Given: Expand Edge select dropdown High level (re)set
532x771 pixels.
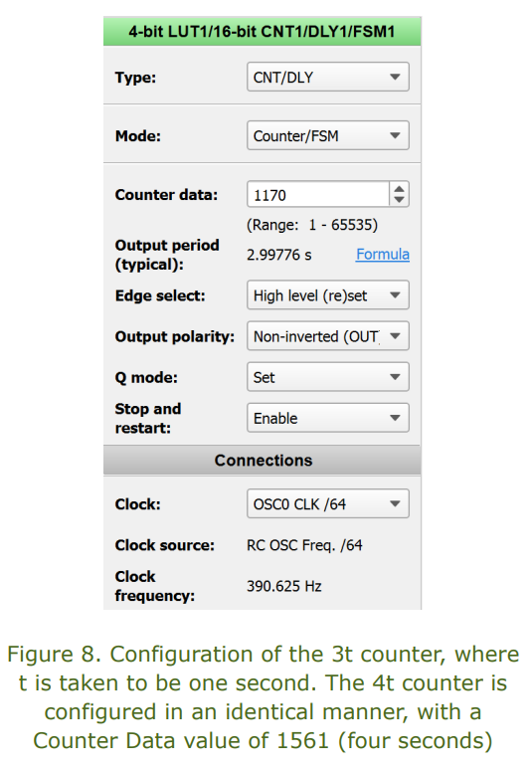Looking at the screenshot, I should pyautogui.click(x=328, y=295).
